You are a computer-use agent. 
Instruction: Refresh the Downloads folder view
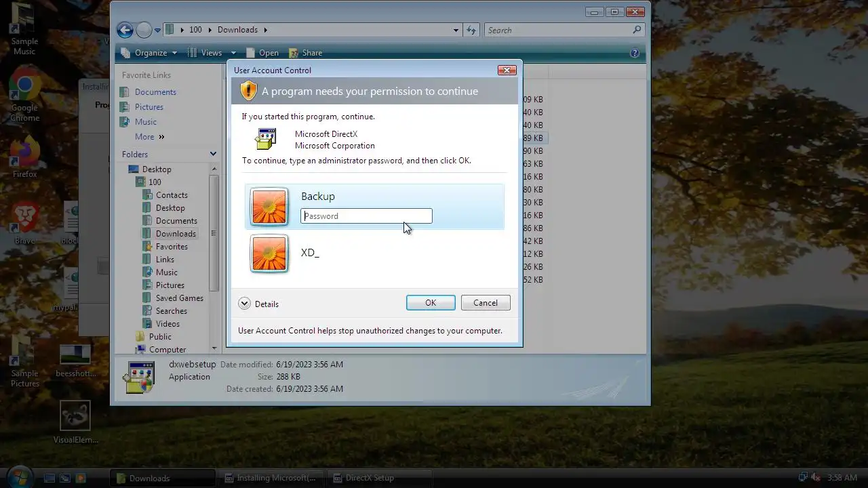click(x=472, y=30)
